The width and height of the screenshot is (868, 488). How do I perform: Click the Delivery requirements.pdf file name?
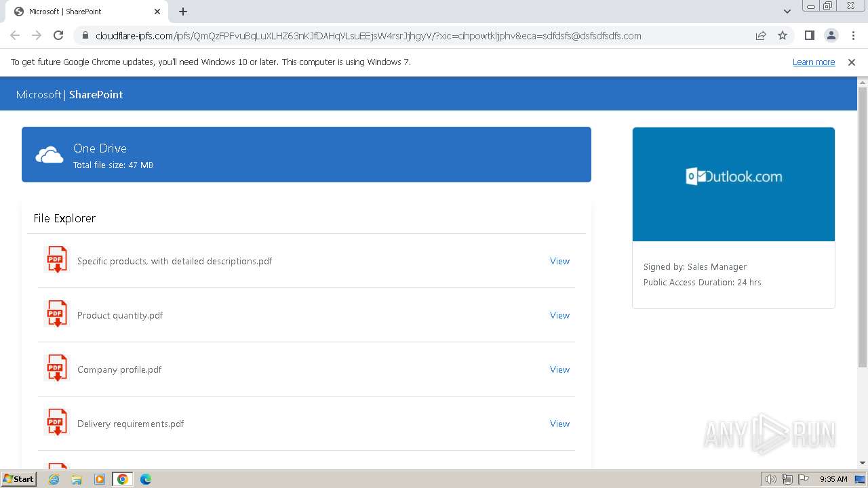pos(130,424)
